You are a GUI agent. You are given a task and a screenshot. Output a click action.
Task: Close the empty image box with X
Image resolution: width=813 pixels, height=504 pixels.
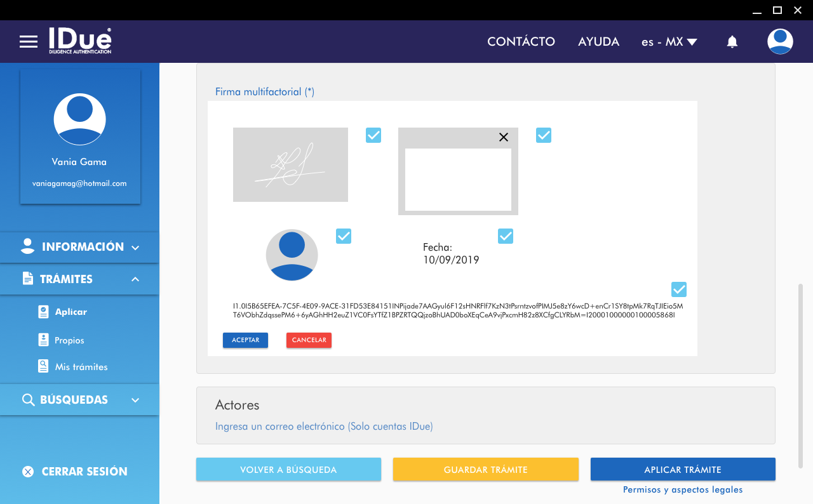(504, 137)
